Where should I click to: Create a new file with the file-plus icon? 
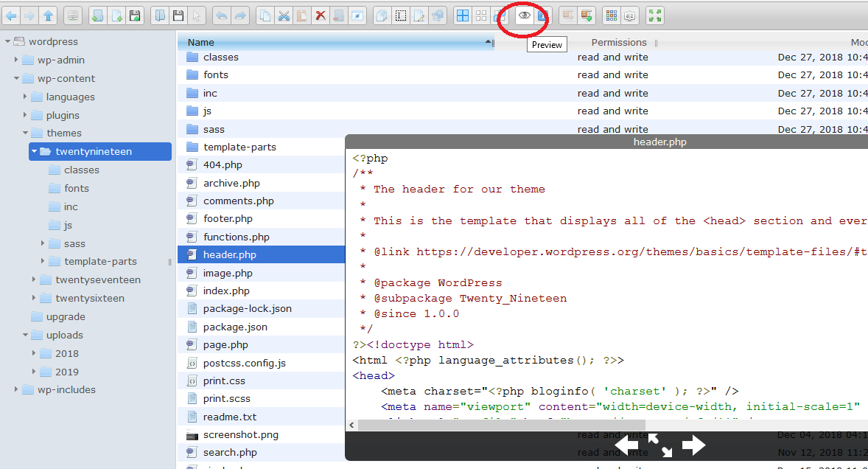click(116, 16)
